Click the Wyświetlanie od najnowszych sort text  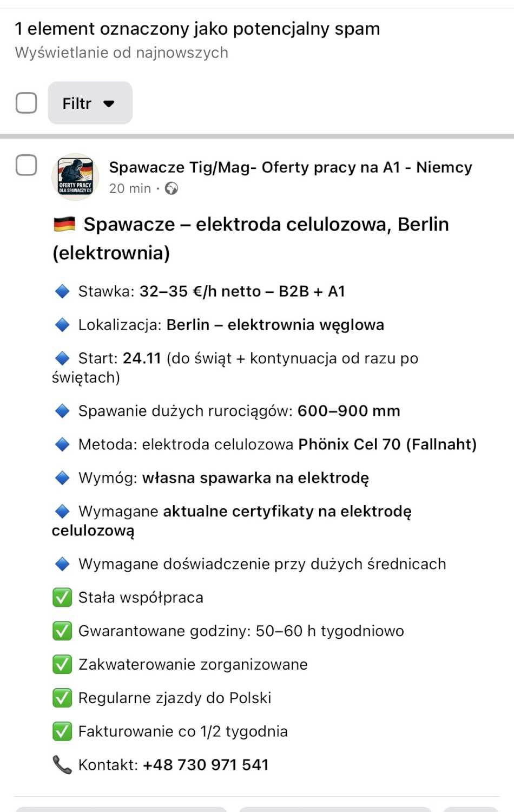click(x=122, y=53)
